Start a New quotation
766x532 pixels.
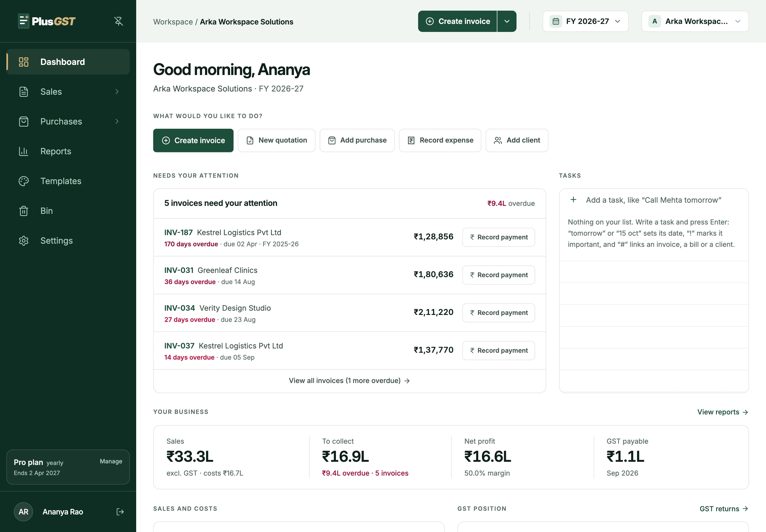pyautogui.click(x=276, y=140)
